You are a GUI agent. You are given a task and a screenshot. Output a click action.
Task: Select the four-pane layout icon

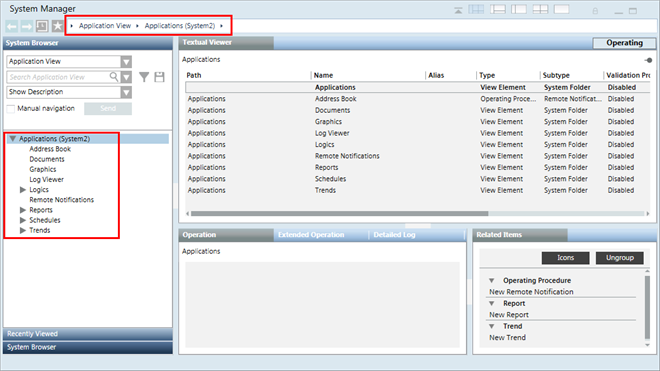pos(540,9)
